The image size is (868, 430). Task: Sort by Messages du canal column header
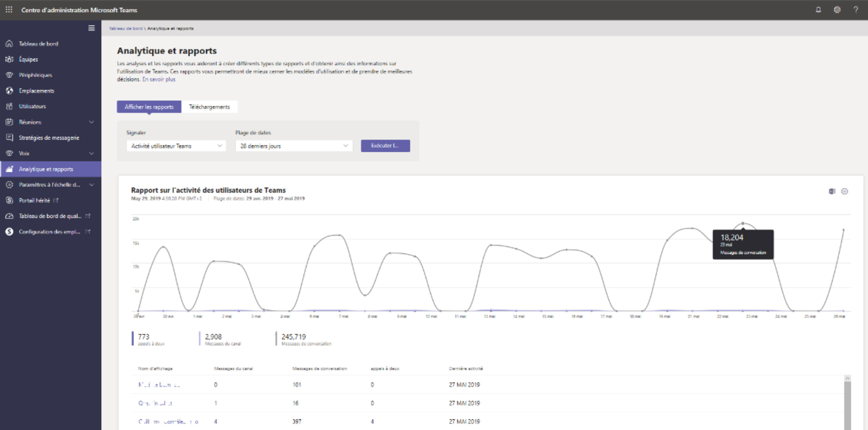tap(233, 369)
